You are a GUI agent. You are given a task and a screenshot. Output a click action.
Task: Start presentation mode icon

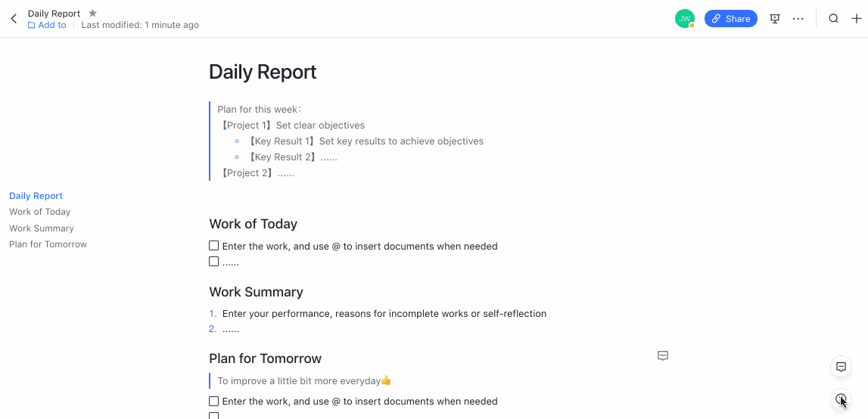coord(775,19)
